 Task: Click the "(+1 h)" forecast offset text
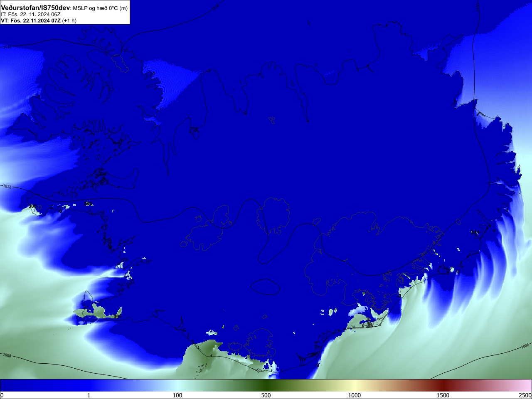tap(69, 20)
